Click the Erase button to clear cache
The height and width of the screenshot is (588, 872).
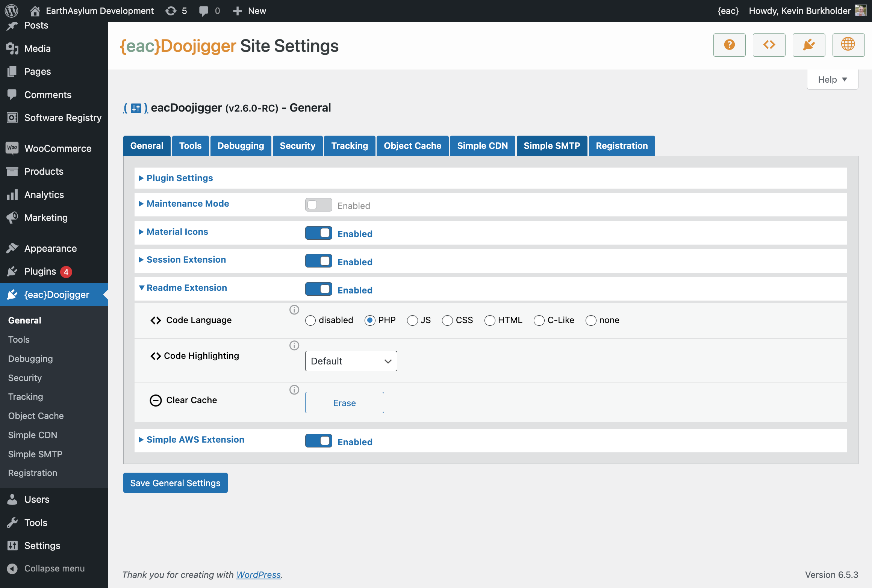coord(344,402)
